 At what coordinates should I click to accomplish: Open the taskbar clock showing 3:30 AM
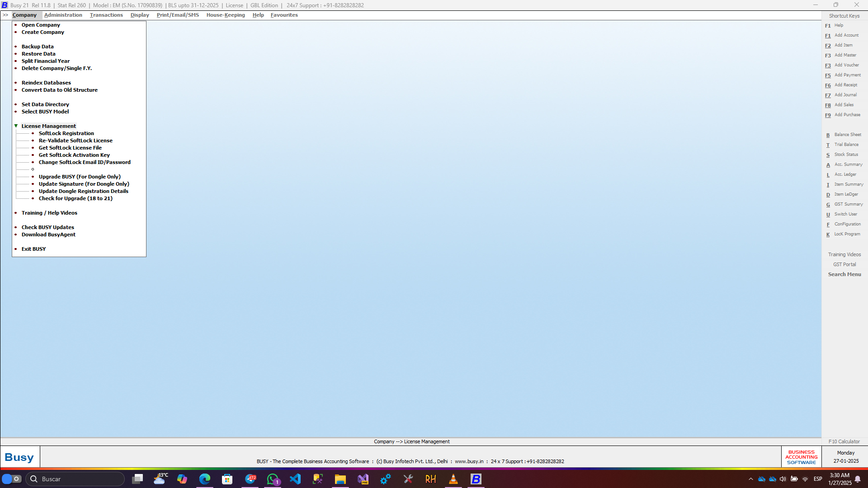point(840,479)
